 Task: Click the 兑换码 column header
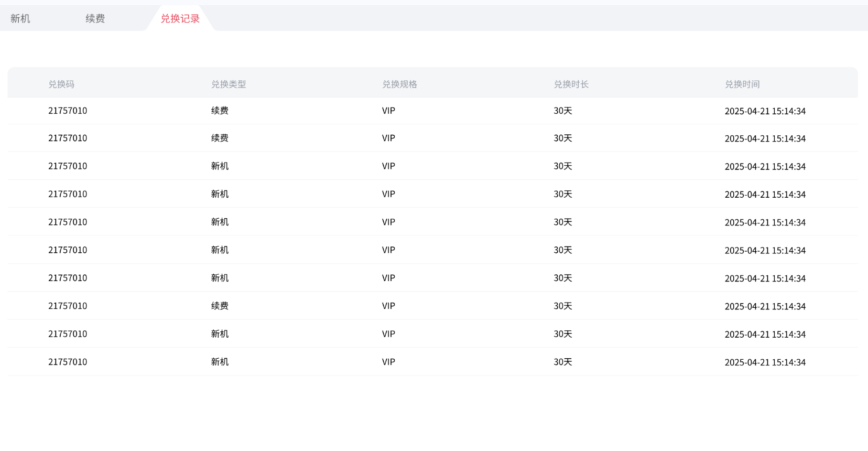pyautogui.click(x=61, y=84)
